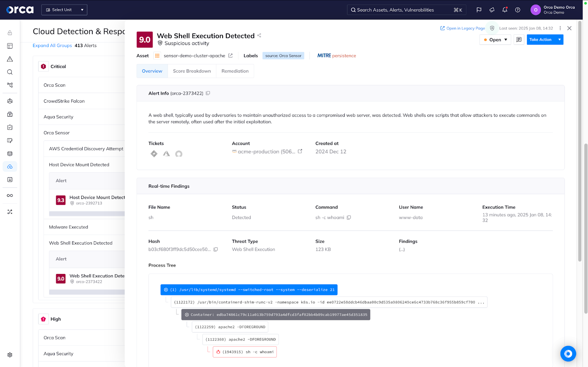Screen dimensions: 588x367
Task: Copy the alert ID orca-2373422
Action: click(x=208, y=93)
